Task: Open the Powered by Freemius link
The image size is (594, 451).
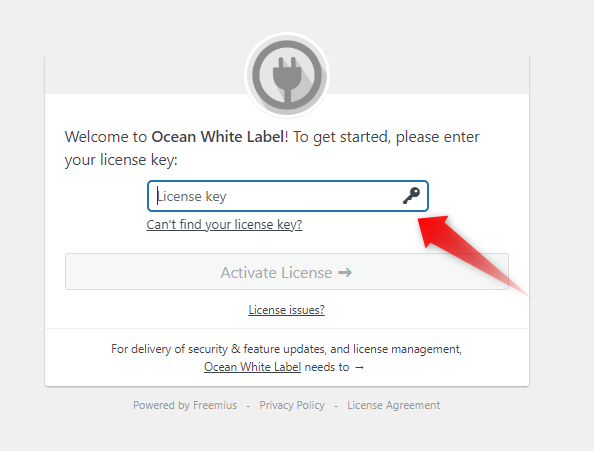Action: click(185, 405)
